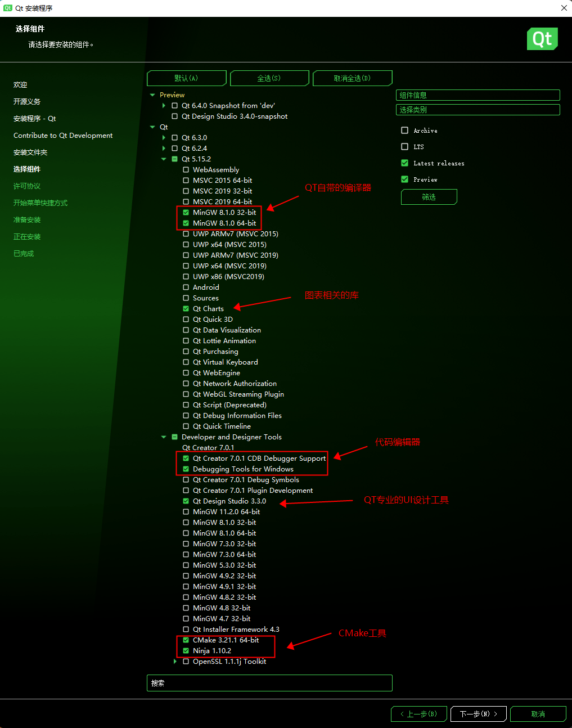The width and height of the screenshot is (572, 728).
Task: Check MinGW 4.7 32-bit tool
Action: [186, 619]
